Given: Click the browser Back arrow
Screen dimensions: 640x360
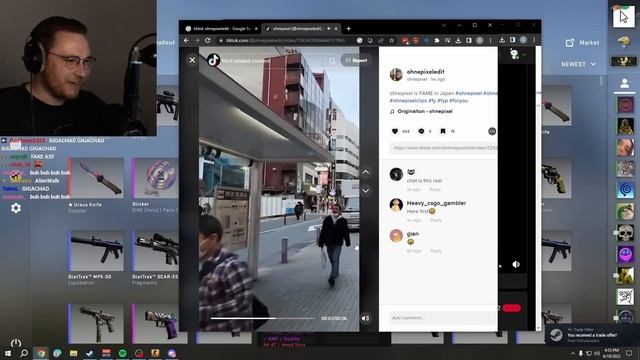Looking at the screenshot, I should click(x=186, y=40).
